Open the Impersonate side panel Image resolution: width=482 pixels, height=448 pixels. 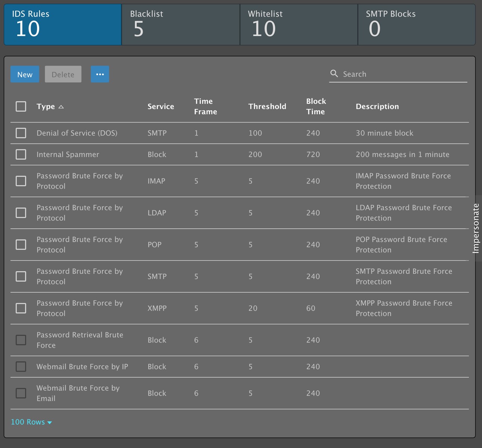476,228
